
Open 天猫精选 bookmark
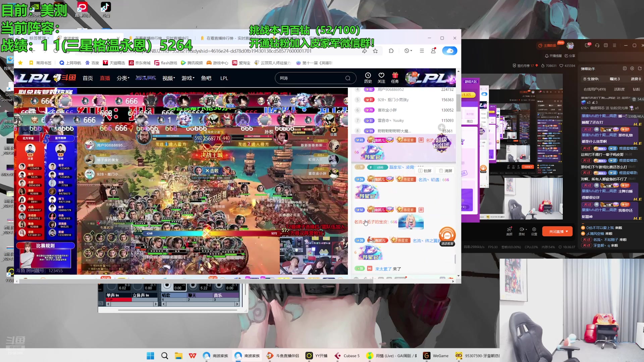point(114,63)
